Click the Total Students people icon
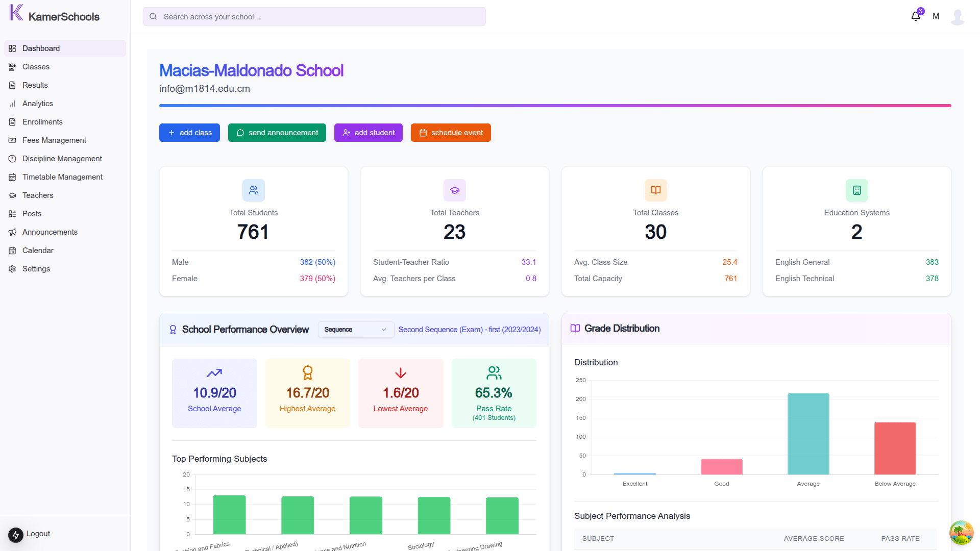The width and height of the screenshot is (980, 551). click(254, 190)
